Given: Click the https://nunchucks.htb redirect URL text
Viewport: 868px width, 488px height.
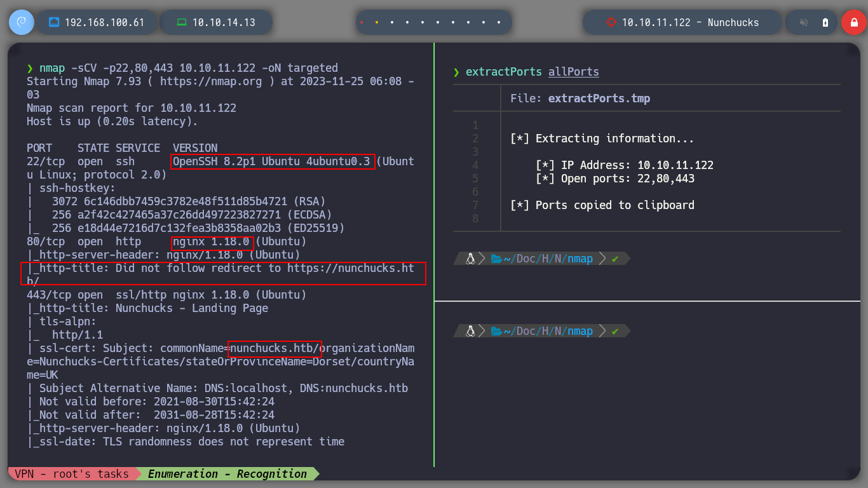Looking at the screenshot, I should pos(350,268).
